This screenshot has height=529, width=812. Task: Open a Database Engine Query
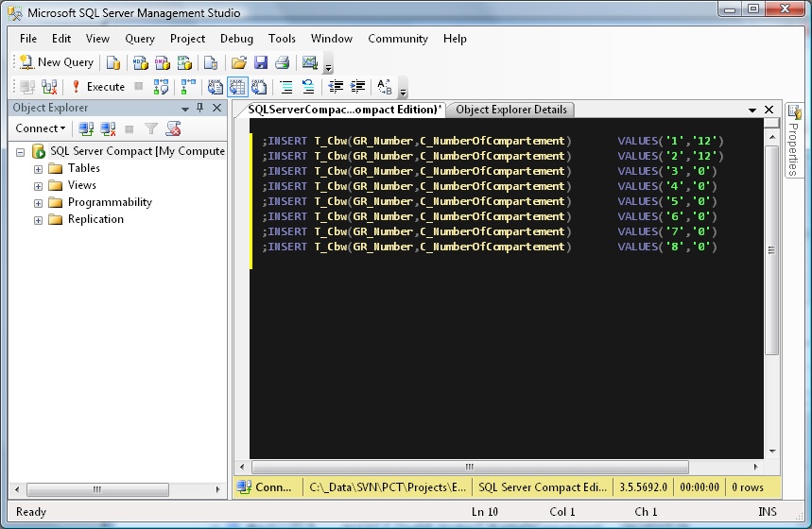pos(113,62)
